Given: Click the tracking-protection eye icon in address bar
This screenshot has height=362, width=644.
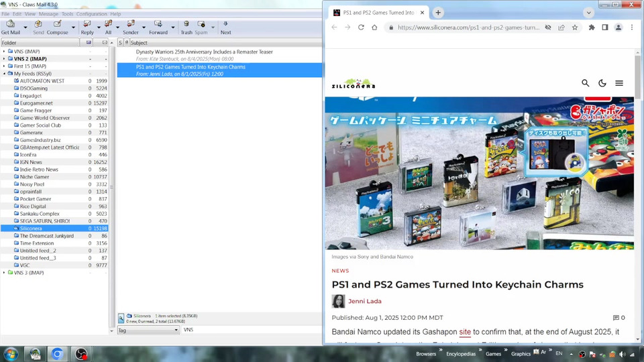Looking at the screenshot, I should click(x=548, y=27).
